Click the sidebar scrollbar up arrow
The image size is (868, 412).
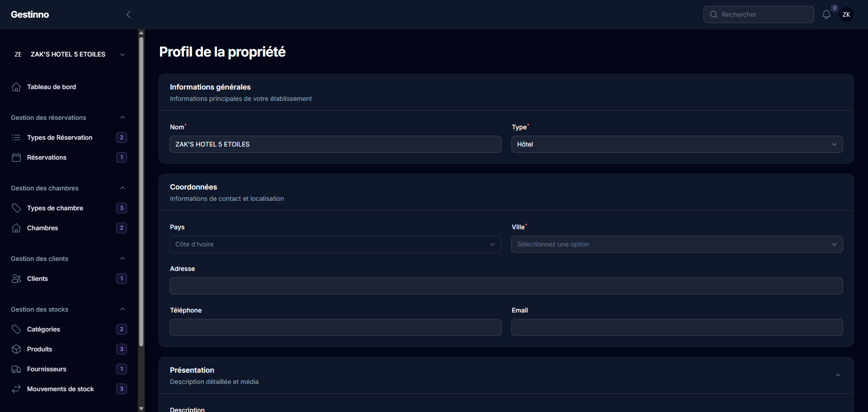click(141, 33)
